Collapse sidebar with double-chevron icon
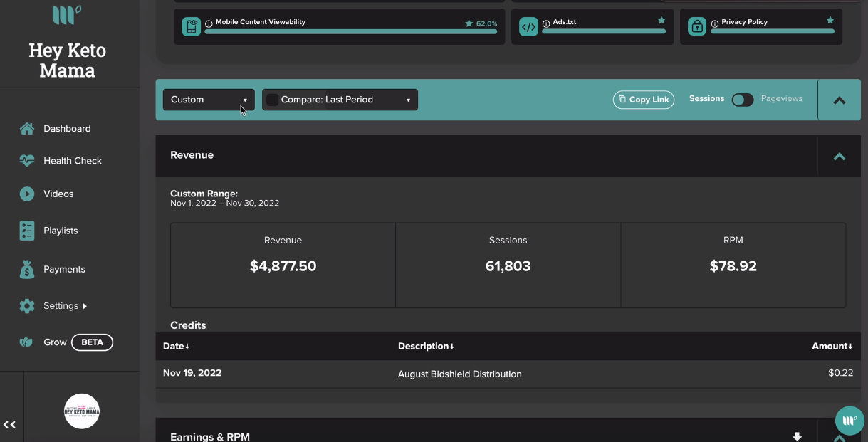868x442 pixels. click(9, 425)
